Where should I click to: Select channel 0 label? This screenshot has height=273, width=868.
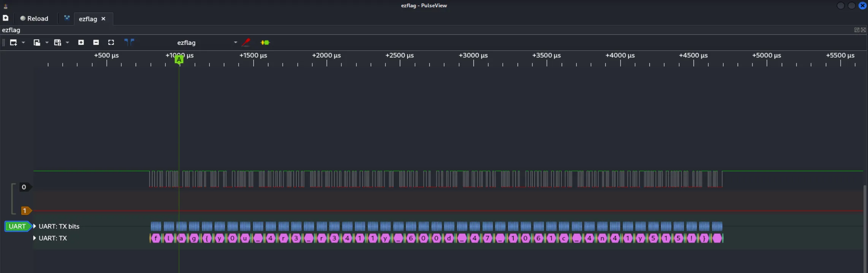pos(25,187)
